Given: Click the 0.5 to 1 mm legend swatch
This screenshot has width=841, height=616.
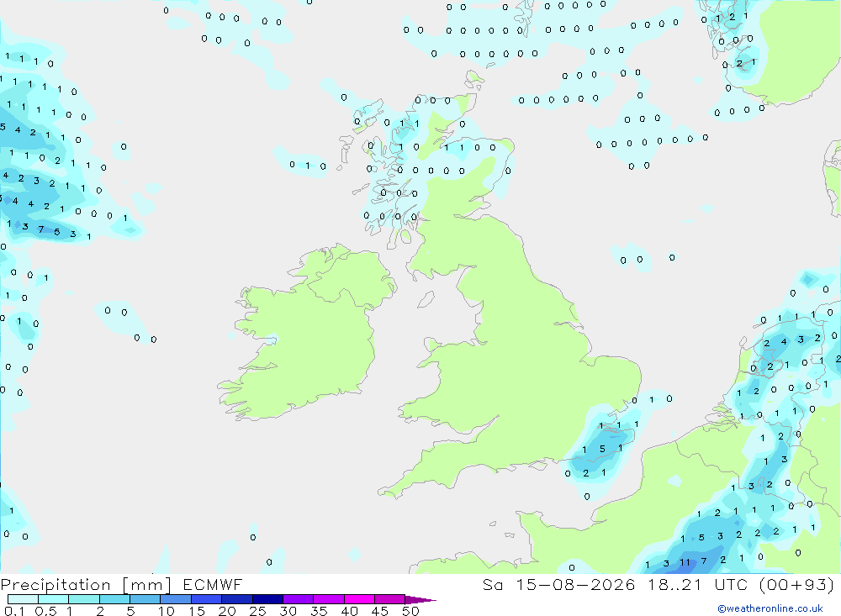Looking at the screenshot, I should 54,599.
